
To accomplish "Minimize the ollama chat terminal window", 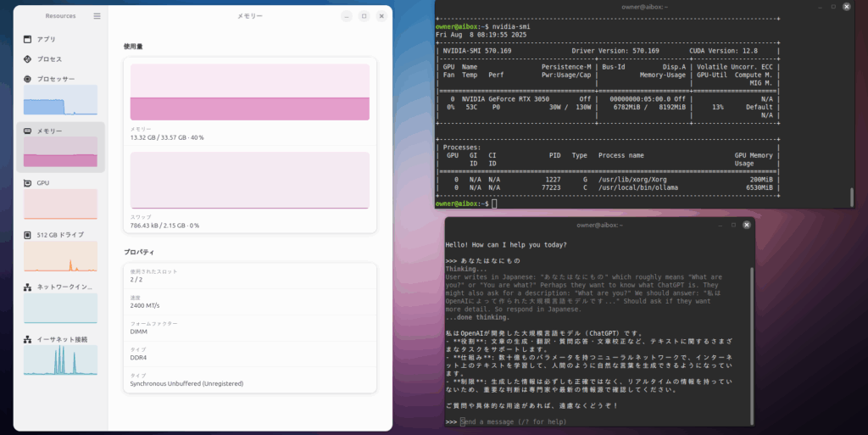I will click(721, 225).
